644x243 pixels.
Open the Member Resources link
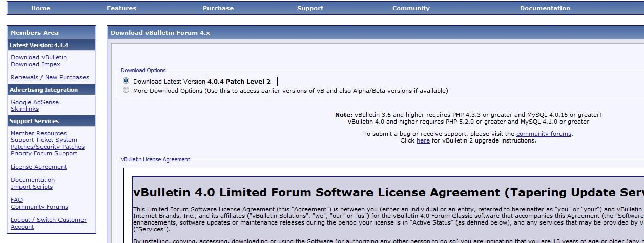point(38,133)
